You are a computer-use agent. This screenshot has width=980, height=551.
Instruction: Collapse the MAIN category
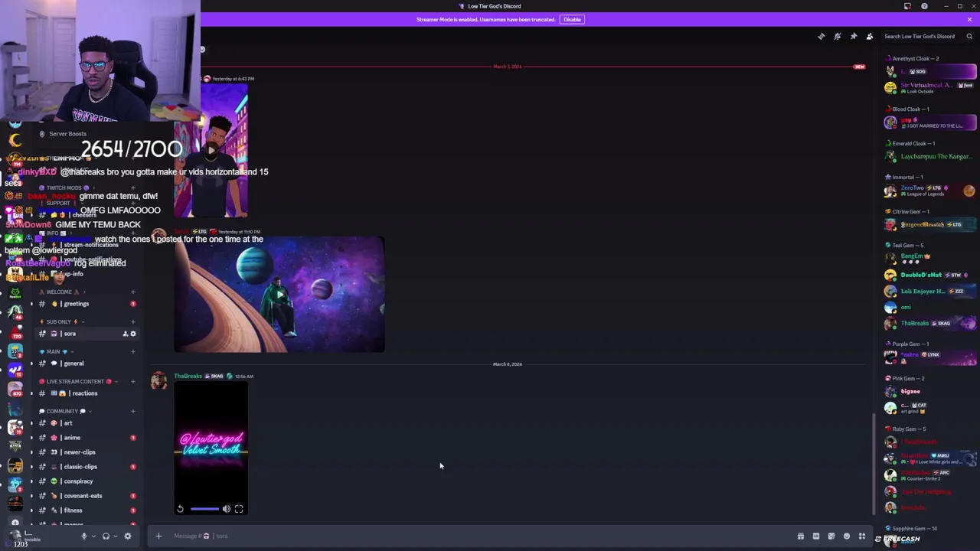(57, 351)
